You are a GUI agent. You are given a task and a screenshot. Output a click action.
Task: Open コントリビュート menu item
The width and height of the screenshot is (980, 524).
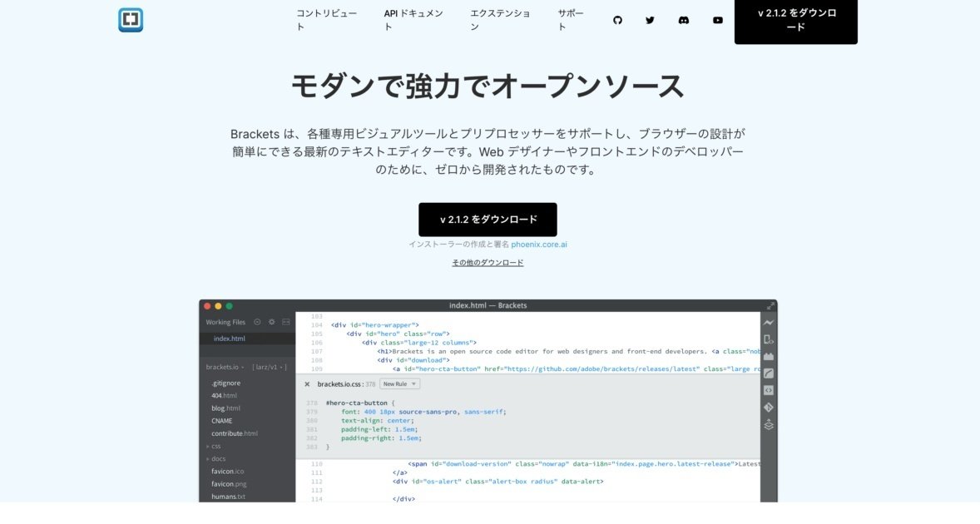326,20
